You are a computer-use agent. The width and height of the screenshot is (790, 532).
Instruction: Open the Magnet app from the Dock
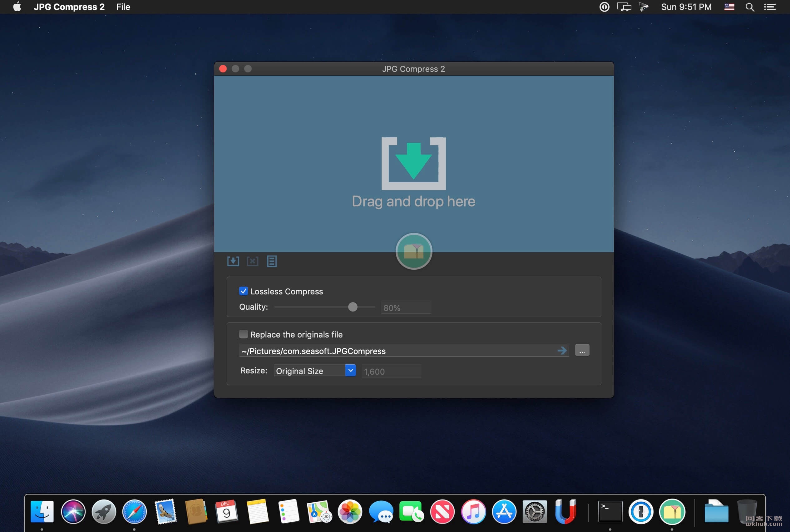coord(565,511)
